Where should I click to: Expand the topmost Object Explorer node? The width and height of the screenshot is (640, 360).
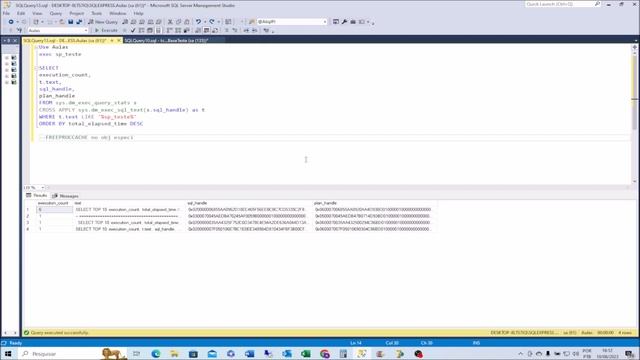click(7, 58)
